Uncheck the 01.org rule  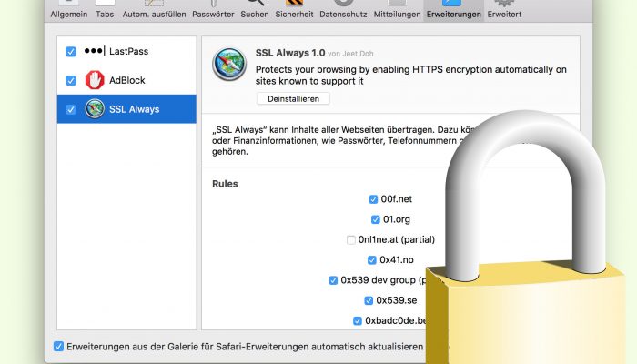(x=375, y=219)
